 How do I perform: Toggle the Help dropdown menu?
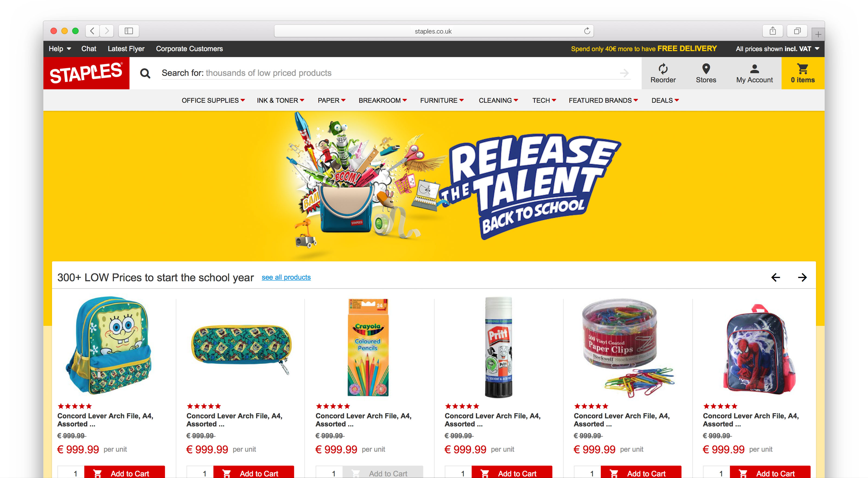59,48
